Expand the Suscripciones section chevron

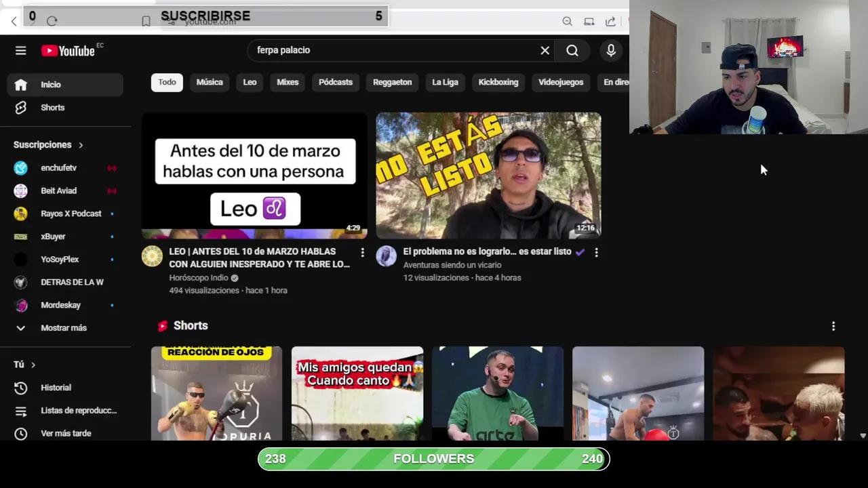[x=81, y=145]
